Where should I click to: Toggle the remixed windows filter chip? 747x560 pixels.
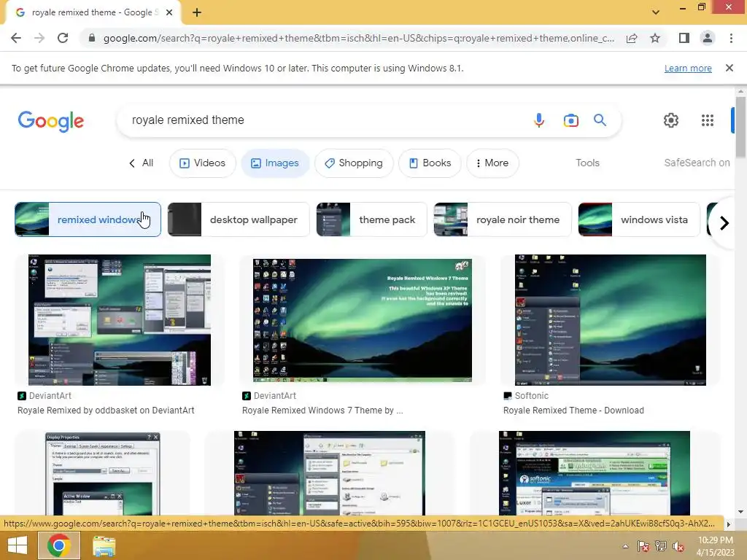point(88,219)
